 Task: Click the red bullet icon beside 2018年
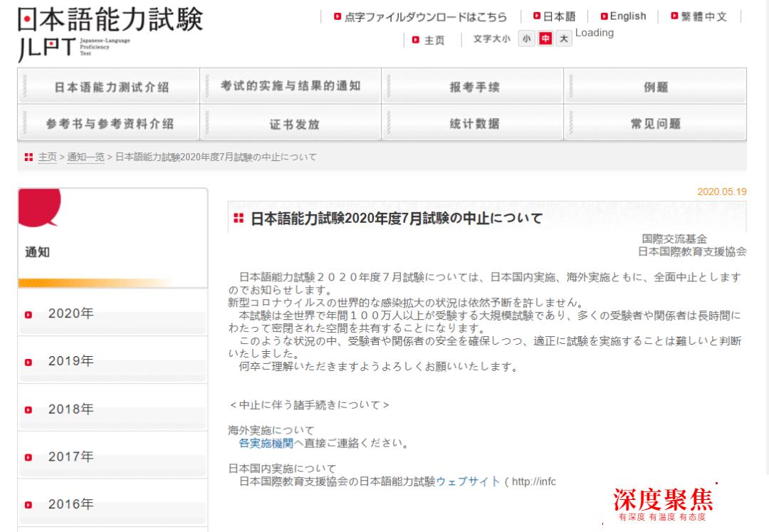(x=28, y=410)
